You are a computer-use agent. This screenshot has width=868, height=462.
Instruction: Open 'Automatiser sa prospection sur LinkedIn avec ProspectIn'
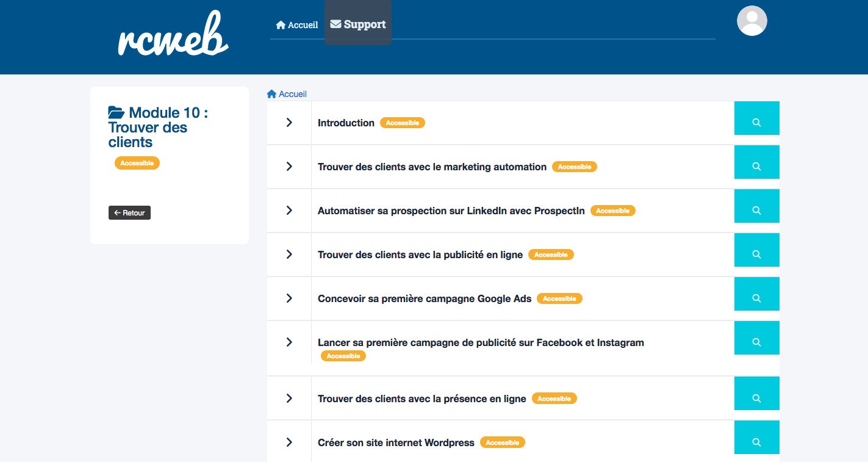tap(451, 211)
